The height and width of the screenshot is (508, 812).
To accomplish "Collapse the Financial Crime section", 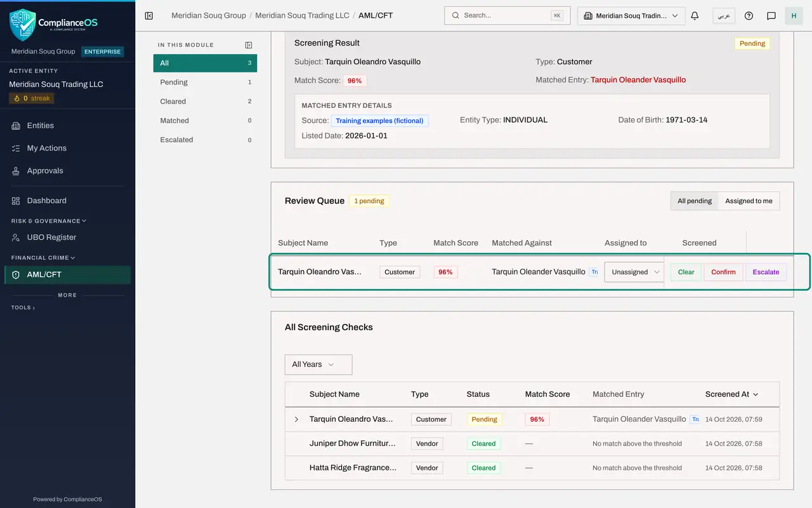I will pyautogui.click(x=43, y=258).
